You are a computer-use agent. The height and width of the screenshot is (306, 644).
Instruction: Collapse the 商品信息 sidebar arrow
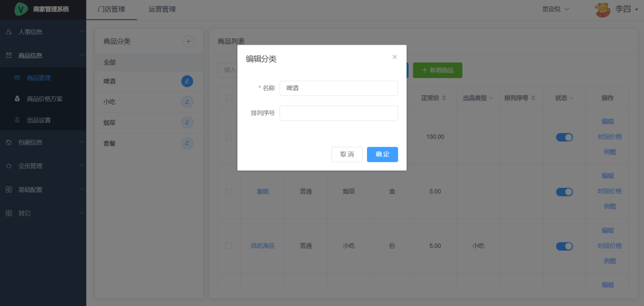click(x=82, y=55)
